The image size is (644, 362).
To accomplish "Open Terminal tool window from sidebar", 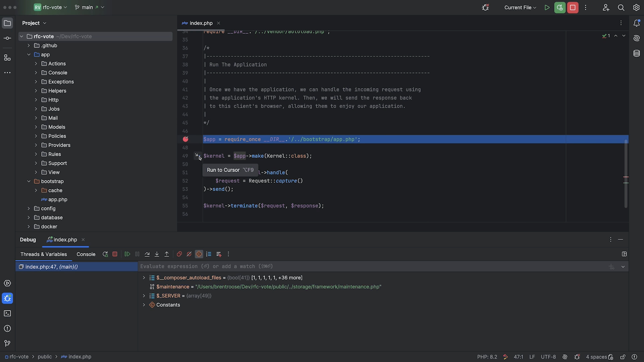I will pyautogui.click(x=7, y=313).
